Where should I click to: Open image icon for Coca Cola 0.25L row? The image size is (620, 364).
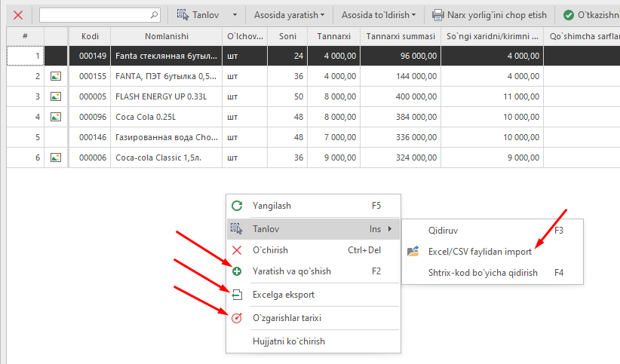[55, 117]
